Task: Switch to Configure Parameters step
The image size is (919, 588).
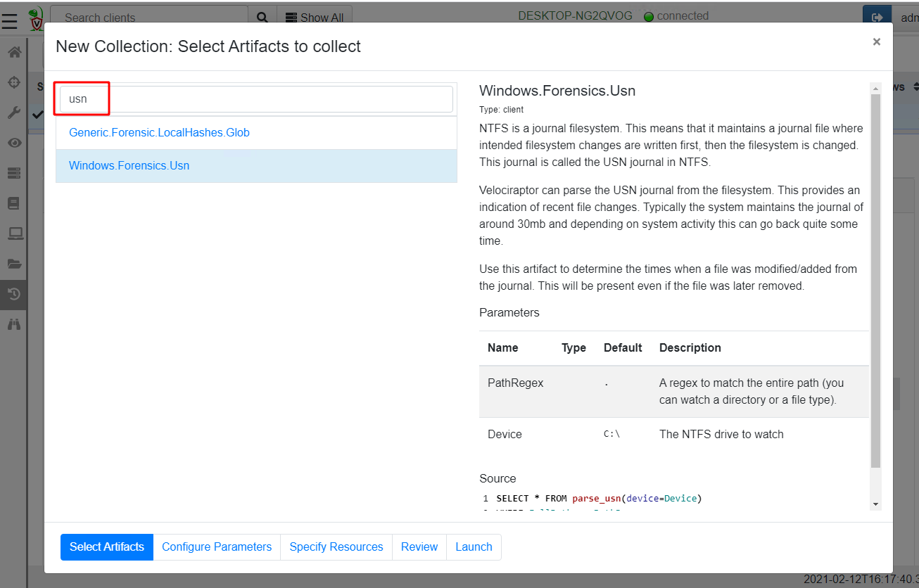Action: point(217,547)
